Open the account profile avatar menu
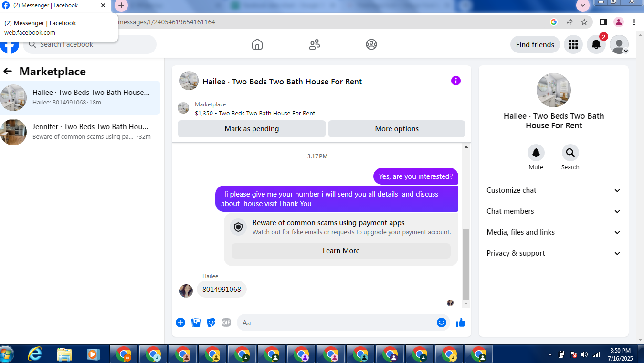The image size is (644, 363). coord(619,44)
